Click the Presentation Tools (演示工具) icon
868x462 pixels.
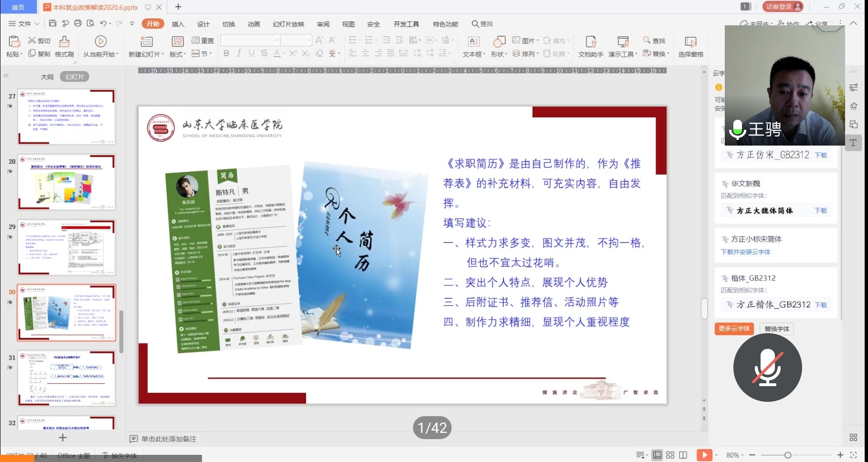[623, 42]
